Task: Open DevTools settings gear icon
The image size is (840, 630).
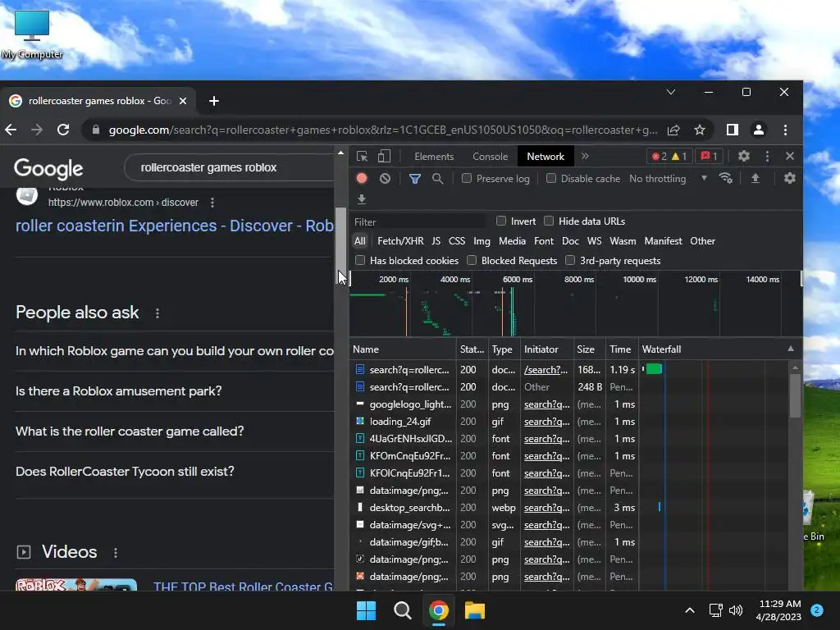Action: [x=743, y=157]
